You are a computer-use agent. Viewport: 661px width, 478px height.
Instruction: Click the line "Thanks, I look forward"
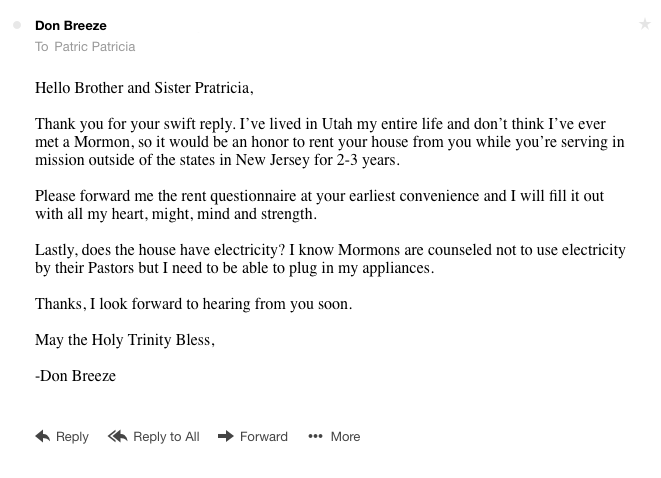pyautogui.click(x=193, y=304)
